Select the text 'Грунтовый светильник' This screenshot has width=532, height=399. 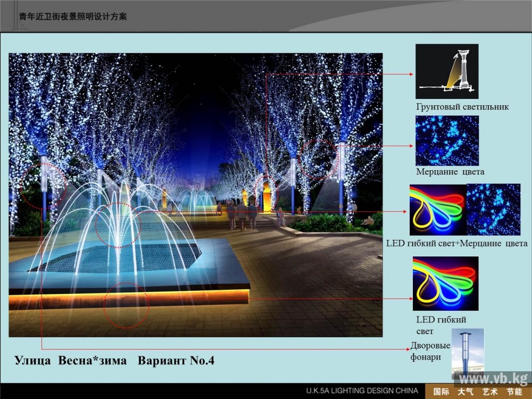coord(462,107)
